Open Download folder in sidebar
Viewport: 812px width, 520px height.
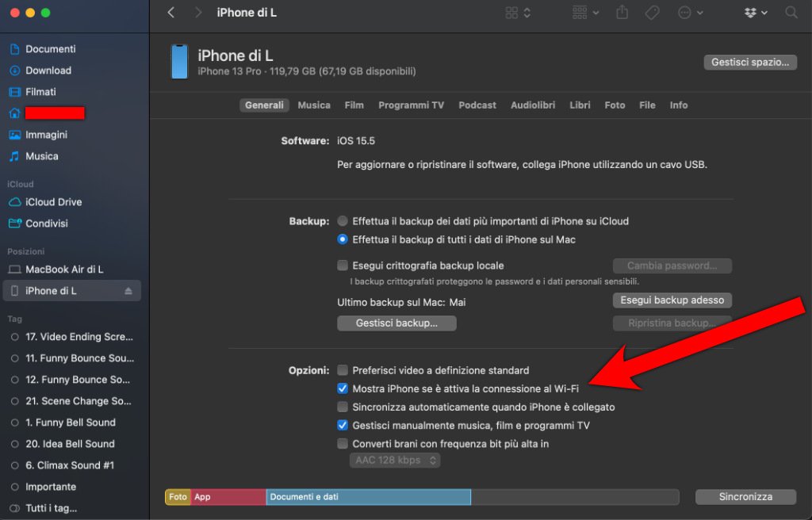point(48,71)
